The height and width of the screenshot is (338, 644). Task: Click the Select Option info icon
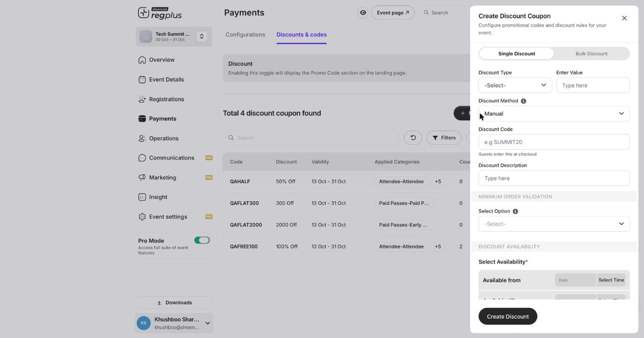pos(515,212)
